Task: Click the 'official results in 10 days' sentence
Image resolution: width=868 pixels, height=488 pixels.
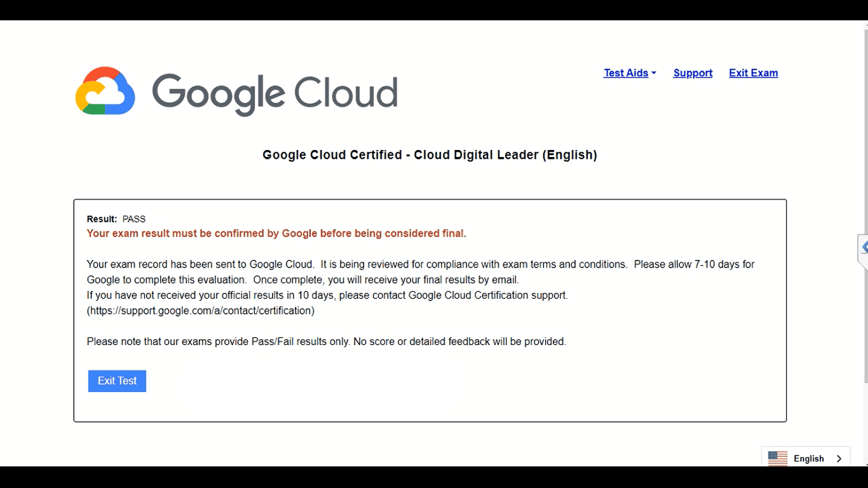Action: [327, 295]
